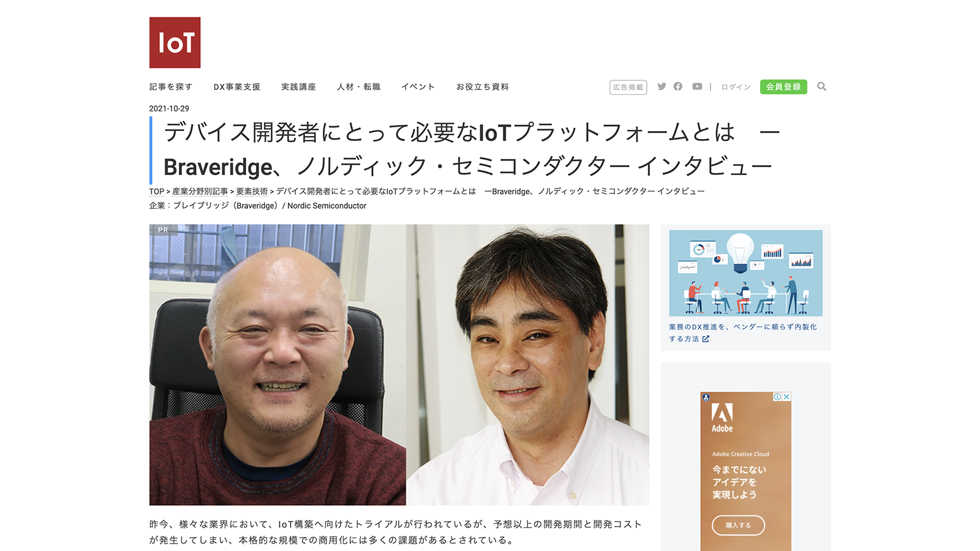Open the 人材・転職 menu item

(x=359, y=87)
